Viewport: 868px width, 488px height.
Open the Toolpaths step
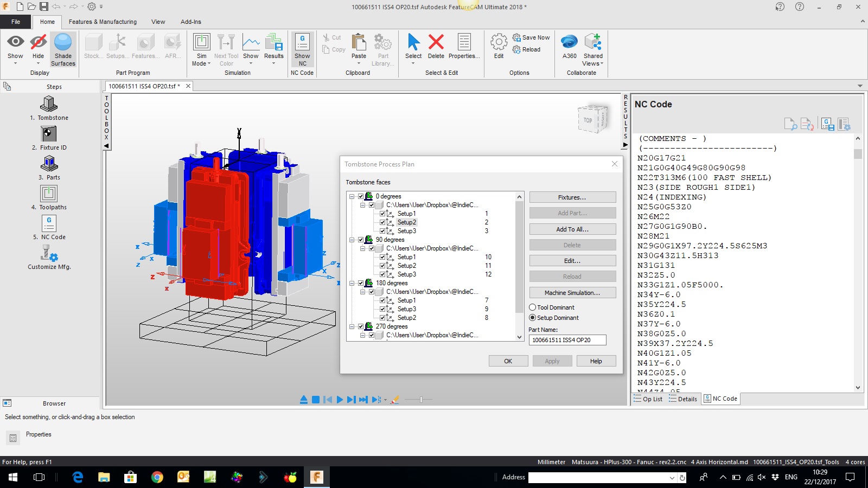pos(49,198)
